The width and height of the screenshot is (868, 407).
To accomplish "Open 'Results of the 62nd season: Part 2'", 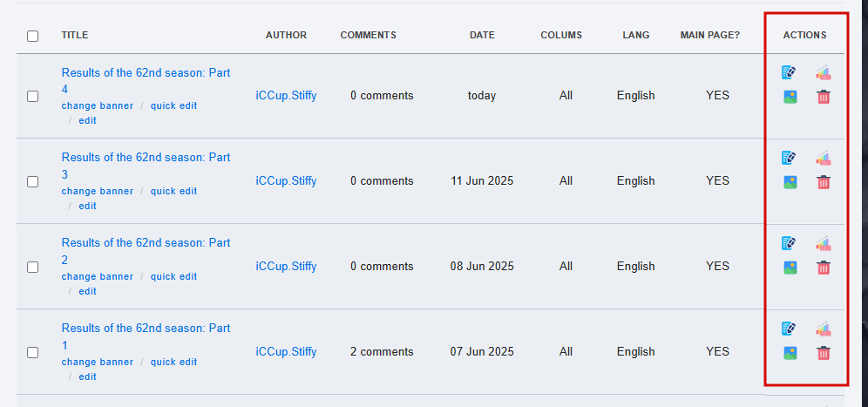I will point(146,251).
